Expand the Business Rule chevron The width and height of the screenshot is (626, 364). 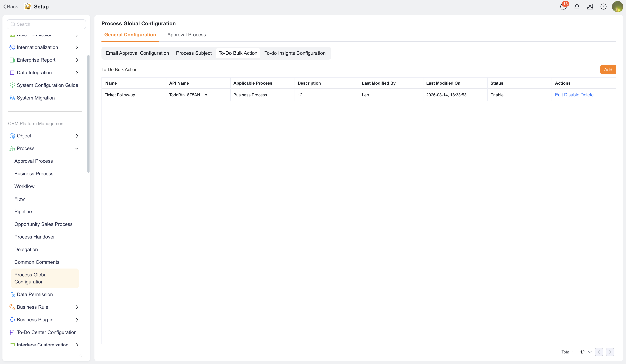[x=77, y=307]
